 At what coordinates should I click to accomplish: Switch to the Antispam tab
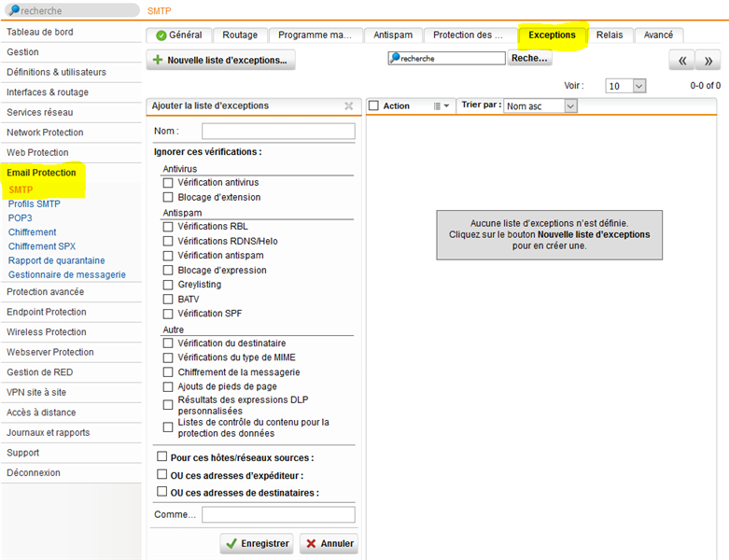[393, 35]
